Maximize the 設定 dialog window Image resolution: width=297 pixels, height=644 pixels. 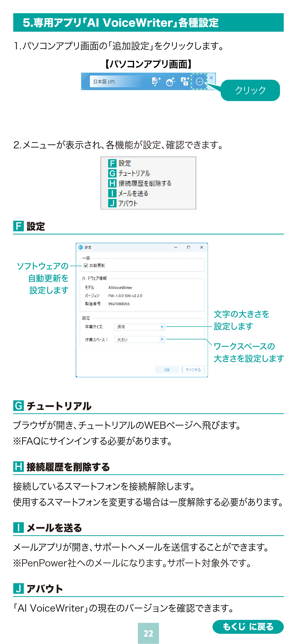pyautogui.click(x=188, y=247)
